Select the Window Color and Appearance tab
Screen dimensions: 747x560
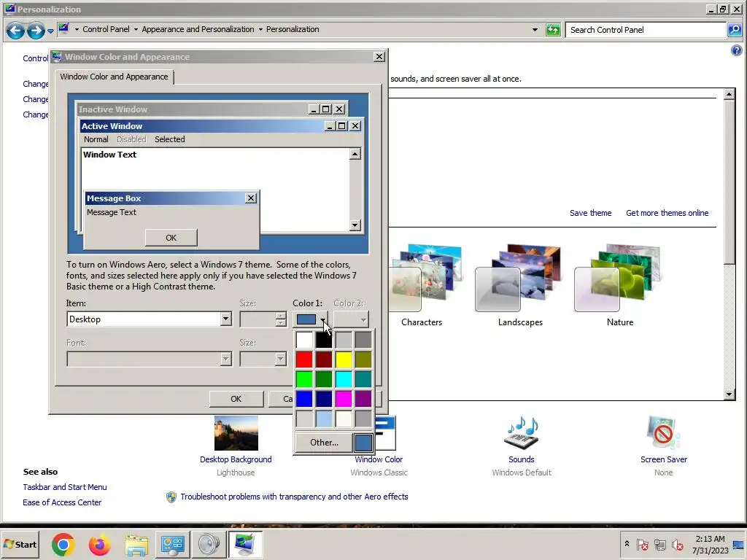coord(114,77)
